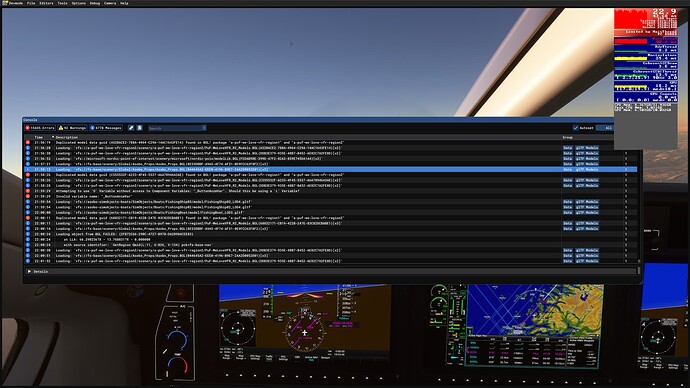Select the highlighted 21:58:13 Loading row
The height and width of the screenshot is (388, 690).
pyautogui.click(x=330, y=169)
